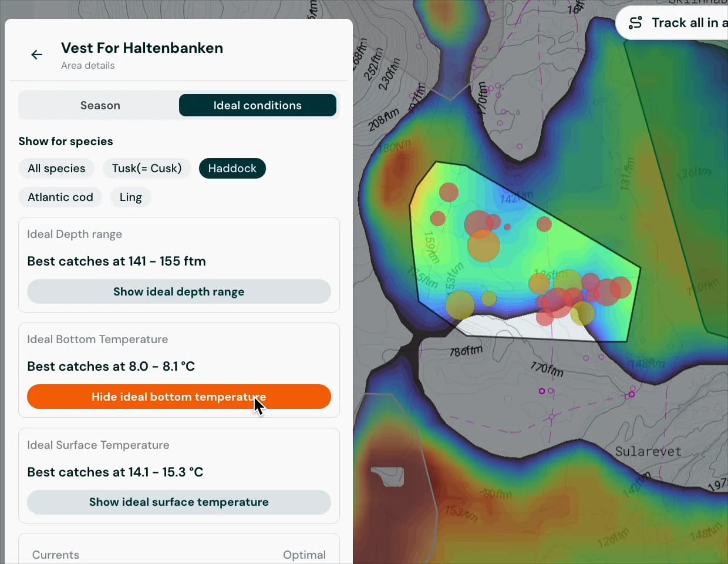Click the 786ftm depth label on map
Viewport: 728px width, 564px height.
pos(466,351)
